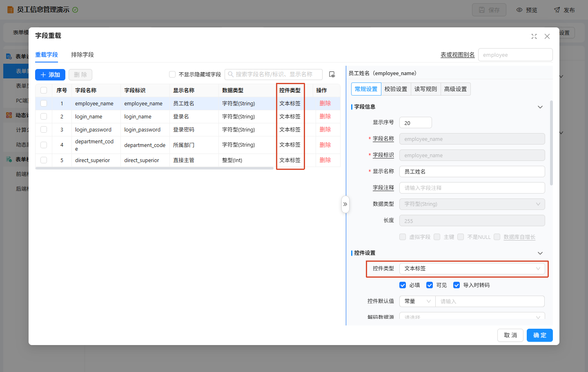
Task: Click 删除 link in department_code row
Action: 325,145
